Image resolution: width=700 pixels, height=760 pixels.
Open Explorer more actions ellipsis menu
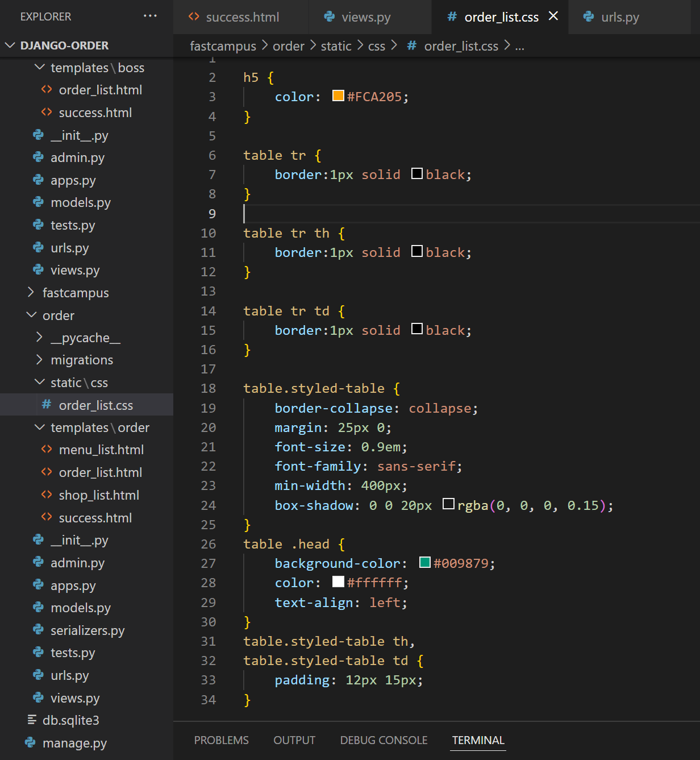coord(150,16)
